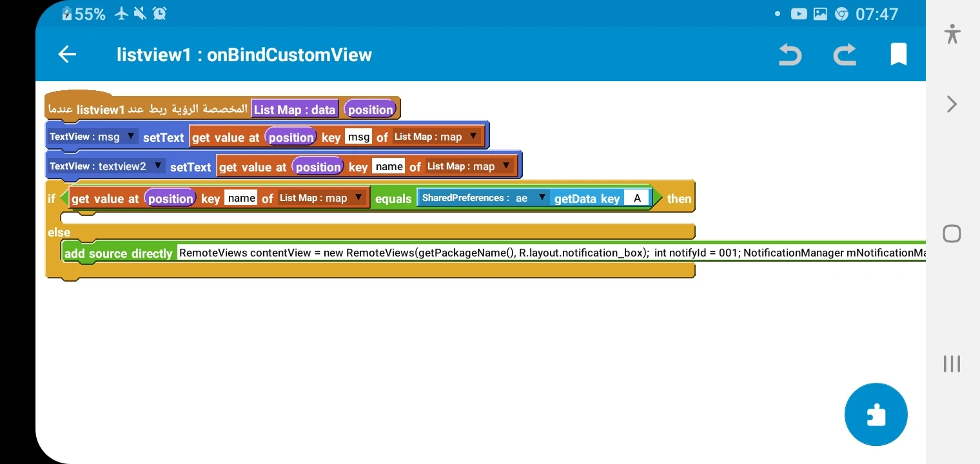Open List Map dropdown in the if condition
Viewport: 980px width, 464px height.
322,198
